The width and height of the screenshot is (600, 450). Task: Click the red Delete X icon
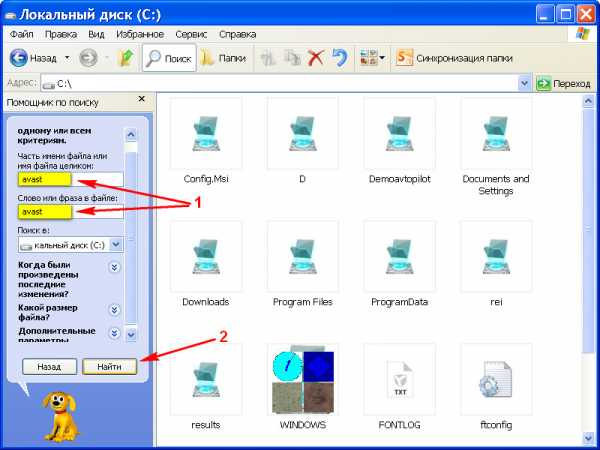(315, 58)
